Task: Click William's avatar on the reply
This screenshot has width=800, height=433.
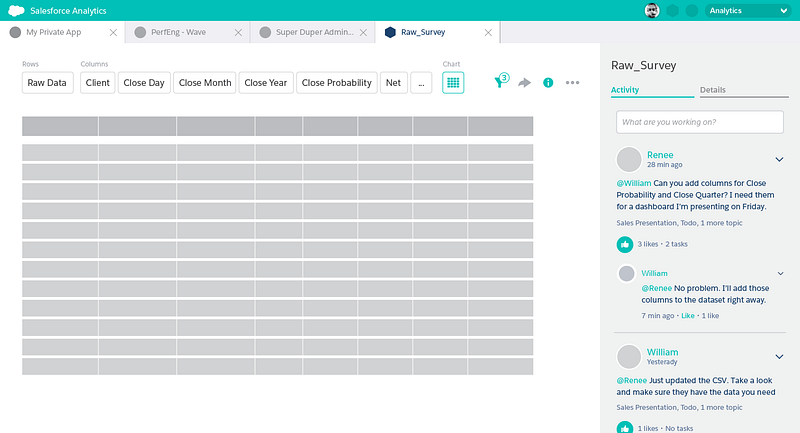Action: point(627,274)
